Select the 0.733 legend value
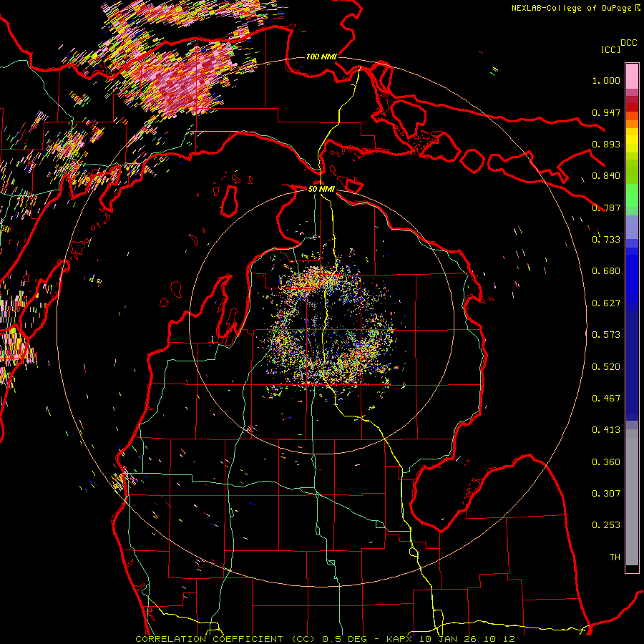 (606, 240)
